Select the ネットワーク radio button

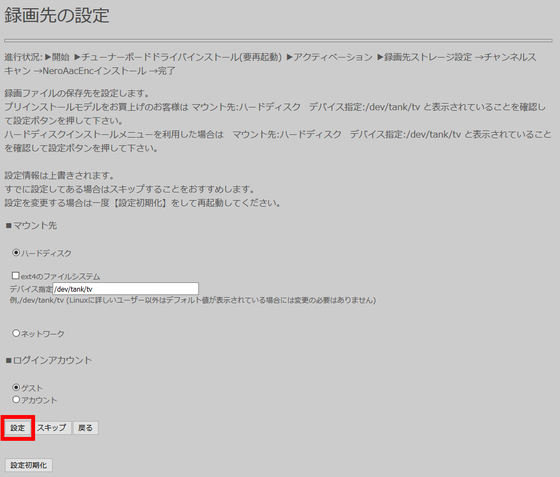[16, 333]
